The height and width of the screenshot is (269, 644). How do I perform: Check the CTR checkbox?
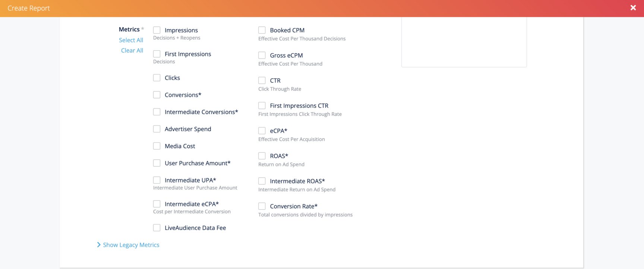pyautogui.click(x=262, y=81)
